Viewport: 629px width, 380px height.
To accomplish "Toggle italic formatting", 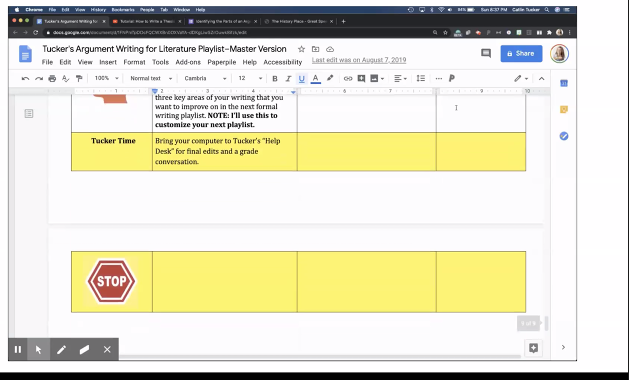I will pyautogui.click(x=288, y=79).
